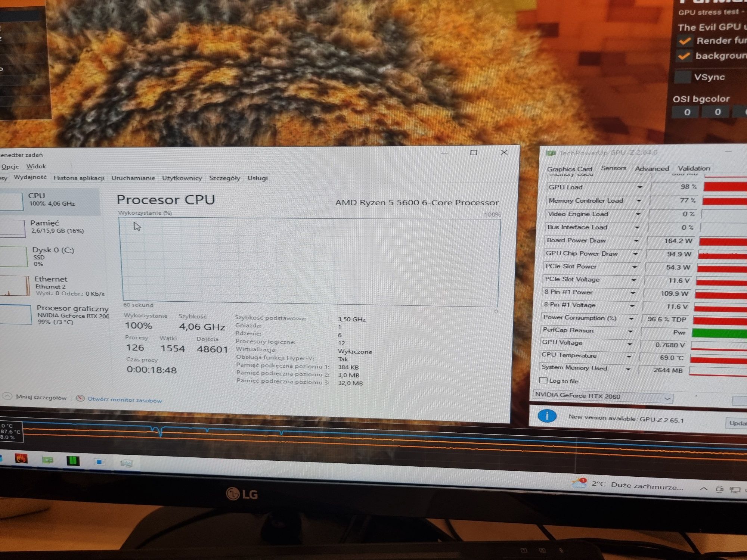Click '98 %' GPU Load value
This screenshot has height=560, width=747.
coord(688,187)
